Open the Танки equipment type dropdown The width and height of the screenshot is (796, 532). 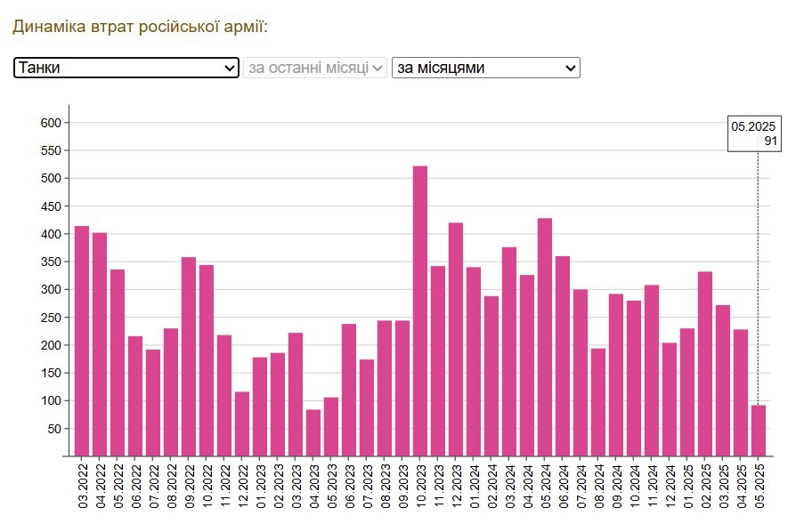(x=126, y=69)
